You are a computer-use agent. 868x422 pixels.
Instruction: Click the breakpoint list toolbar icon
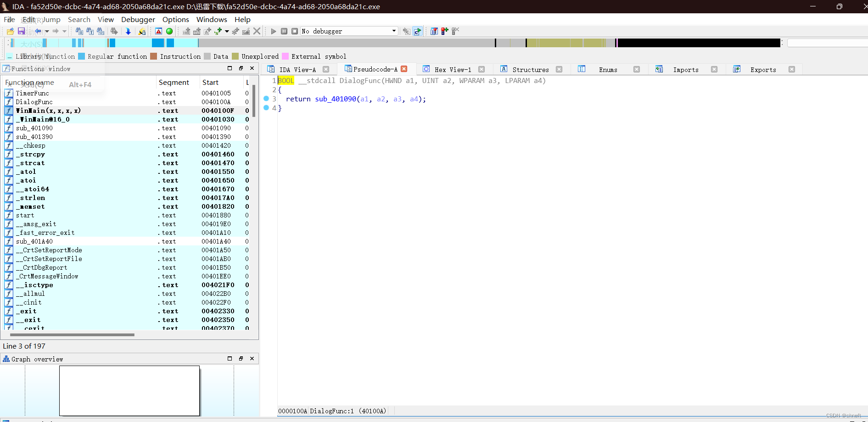[x=434, y=31]
